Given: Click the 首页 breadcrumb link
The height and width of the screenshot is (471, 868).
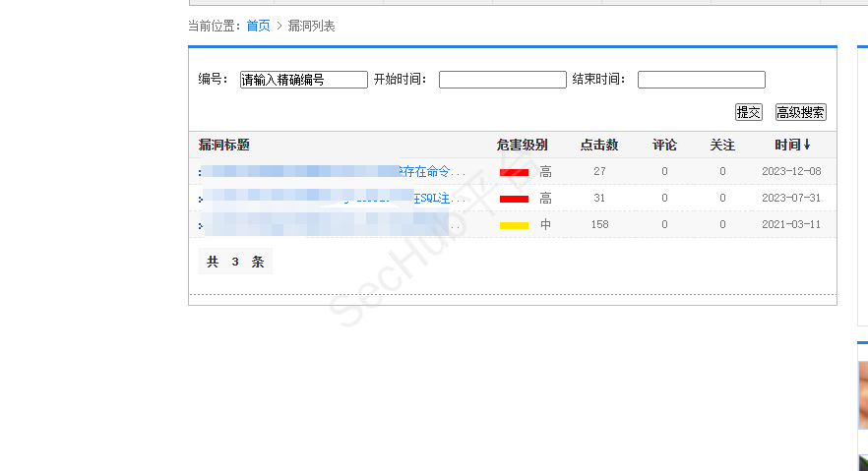Looking at the screenshot, I should pos(258,27).
